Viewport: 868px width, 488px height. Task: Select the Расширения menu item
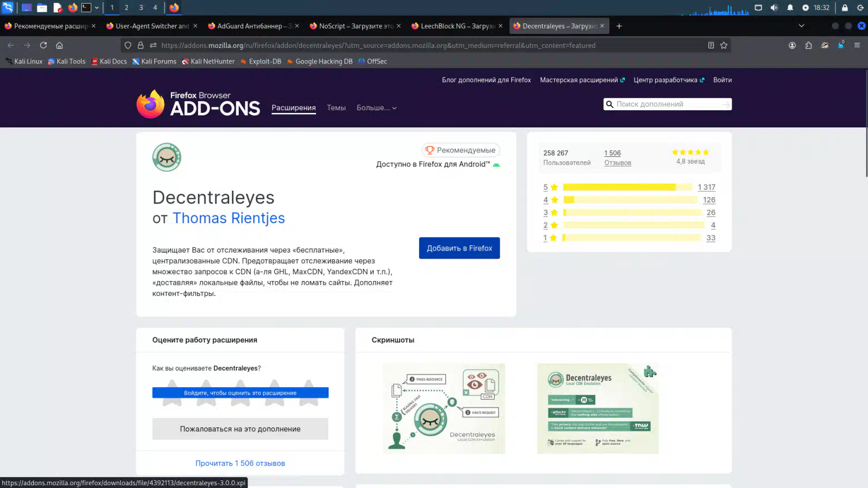(x=293, y=108)
